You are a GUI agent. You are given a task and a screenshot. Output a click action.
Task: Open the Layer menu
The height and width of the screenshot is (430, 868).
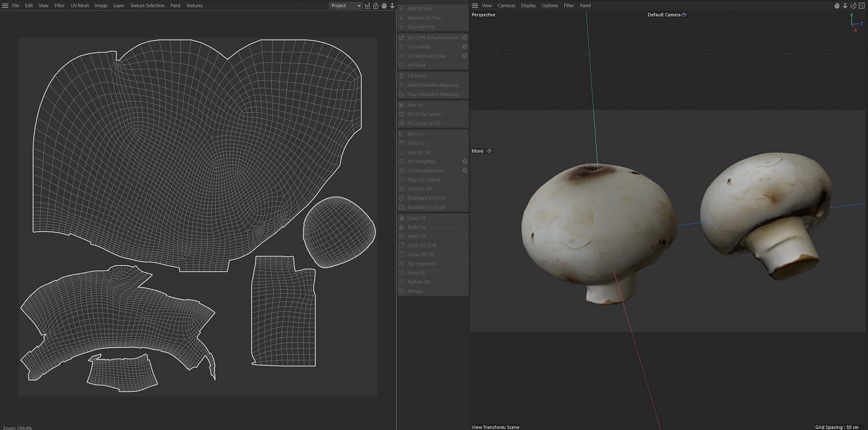click(x=119, y=5)
